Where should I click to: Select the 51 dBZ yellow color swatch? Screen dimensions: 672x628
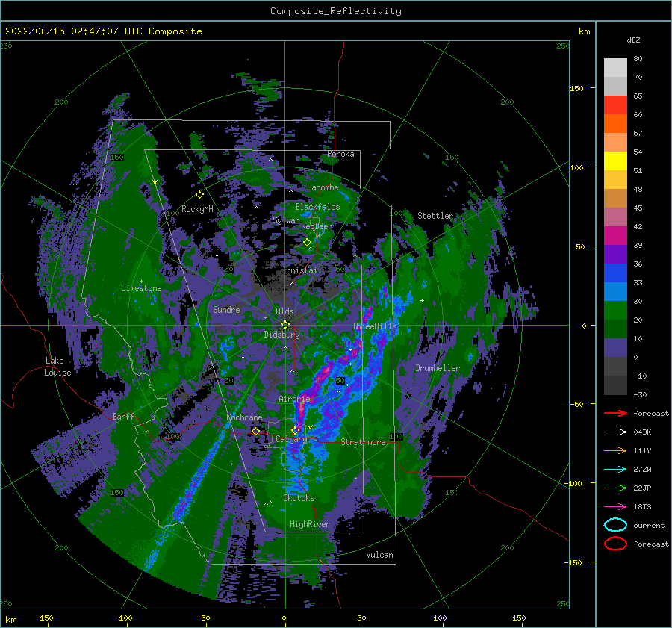click(615, 161)
